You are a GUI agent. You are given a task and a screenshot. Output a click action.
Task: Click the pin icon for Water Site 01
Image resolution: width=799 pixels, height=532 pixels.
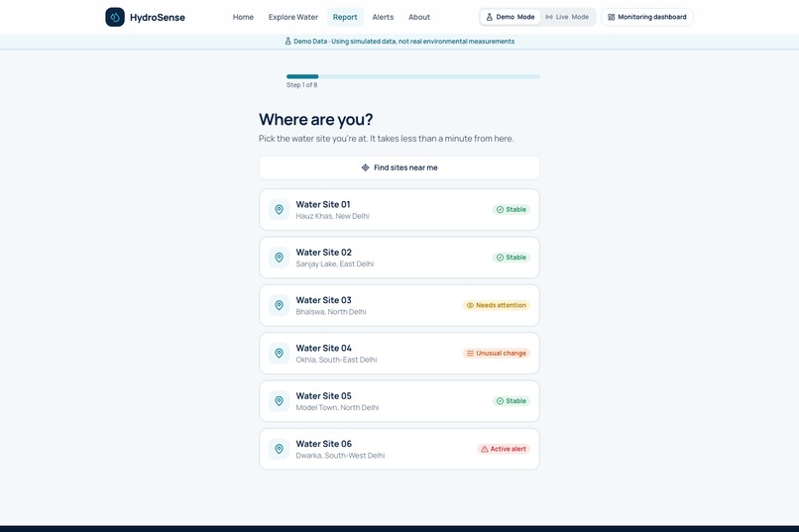tap(280, 210)
